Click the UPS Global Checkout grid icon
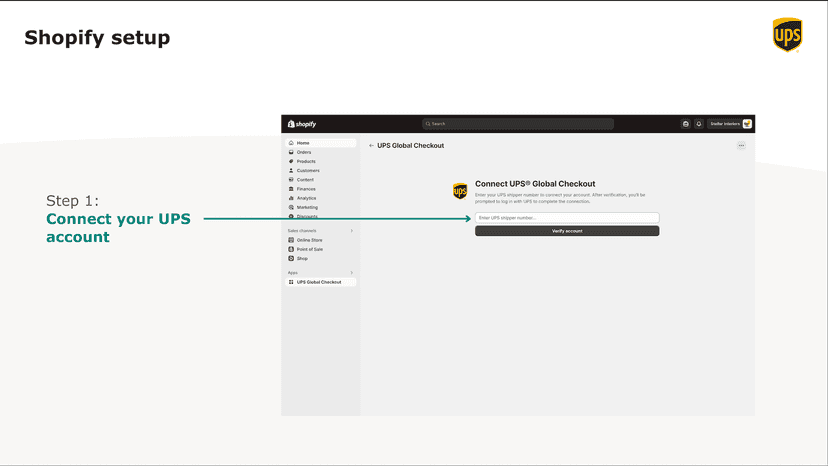 (x=291, y=282)
